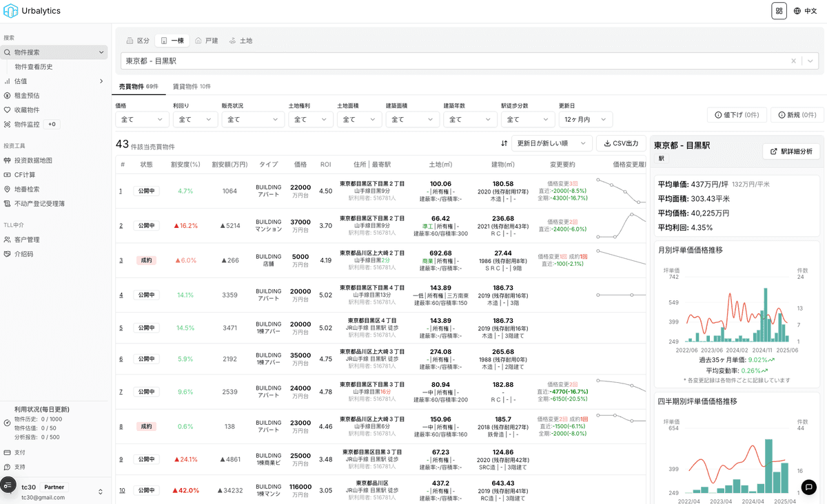Open property row number 8 link
Screen dimensions: 827x504
[121, 427]
